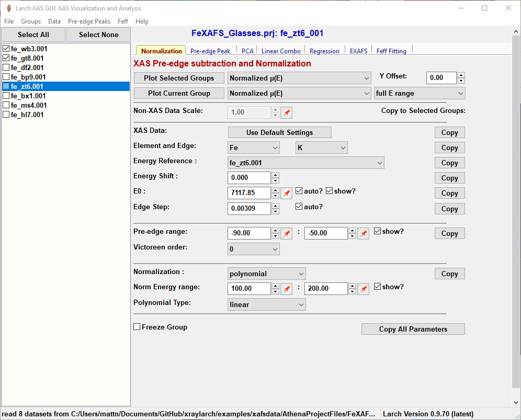This screenshot has width=521, height=420.
Task: Switch to the EXAFS tab
Action: tap(358, 51)
